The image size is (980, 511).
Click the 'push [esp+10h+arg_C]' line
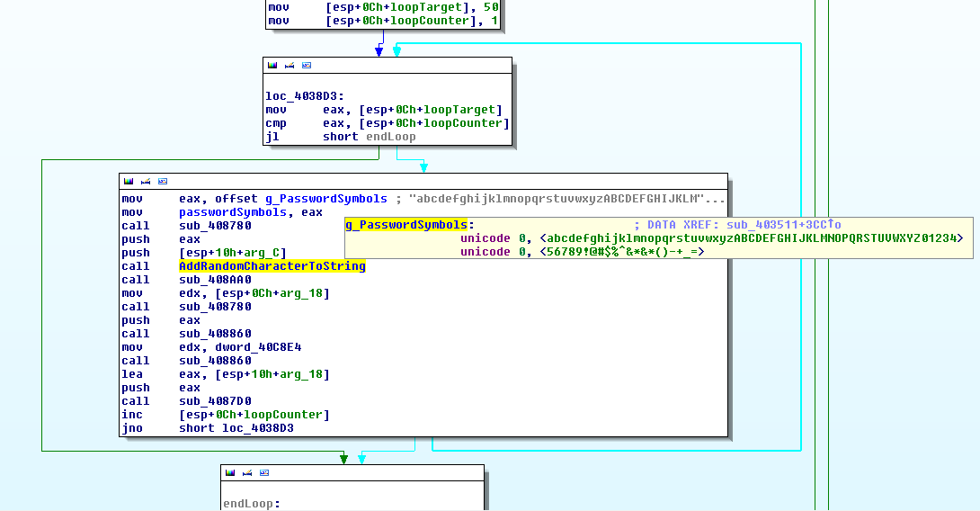(204, 253)
